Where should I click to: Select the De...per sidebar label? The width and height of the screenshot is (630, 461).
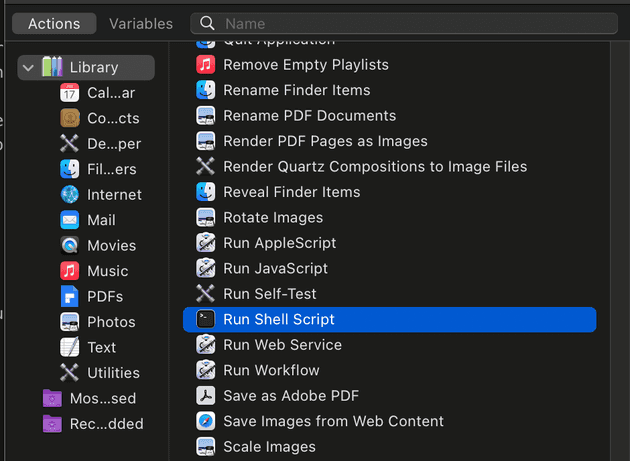pos(114,144)
